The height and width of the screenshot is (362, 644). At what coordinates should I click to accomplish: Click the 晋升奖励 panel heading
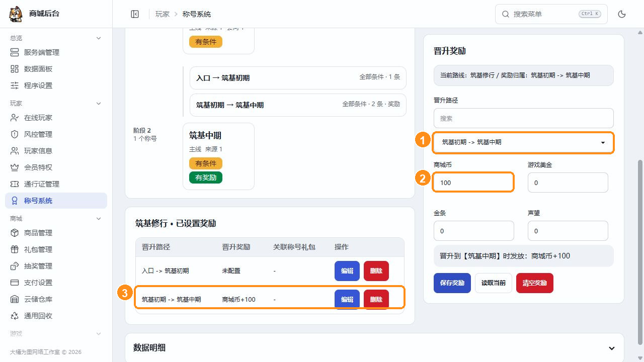pyautogui.click(x=450, y=51)
